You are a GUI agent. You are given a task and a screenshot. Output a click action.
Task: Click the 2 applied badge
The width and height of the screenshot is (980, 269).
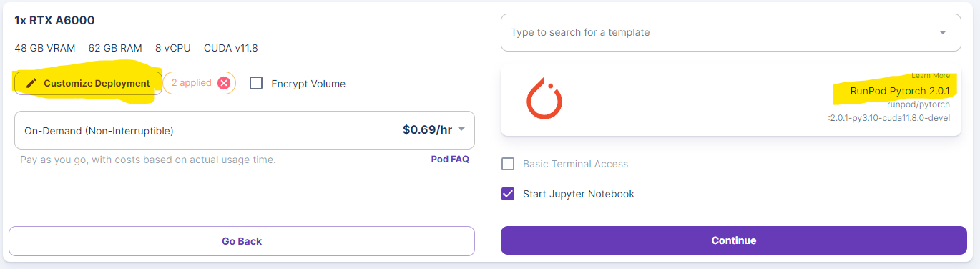(191, 83)
